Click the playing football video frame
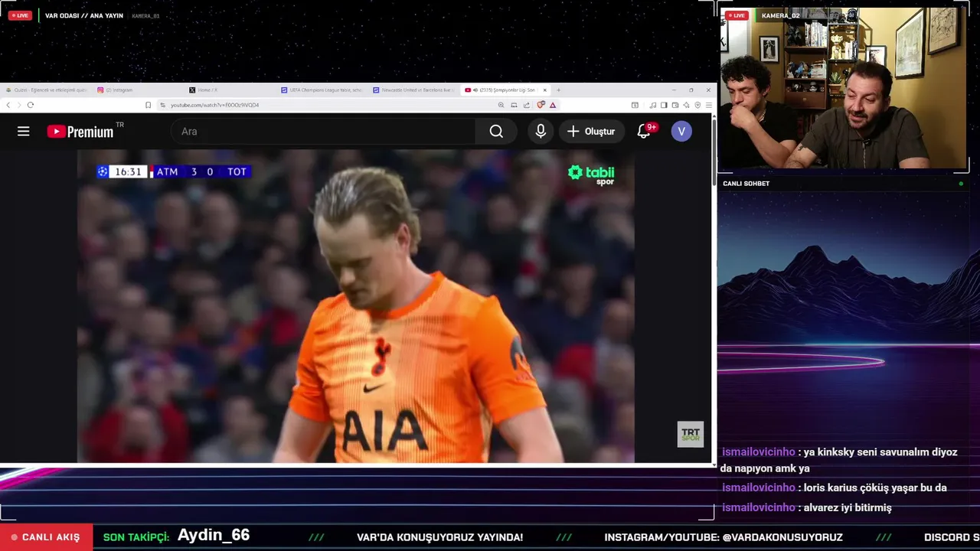The image size is (980, 551). click(355, 306)
